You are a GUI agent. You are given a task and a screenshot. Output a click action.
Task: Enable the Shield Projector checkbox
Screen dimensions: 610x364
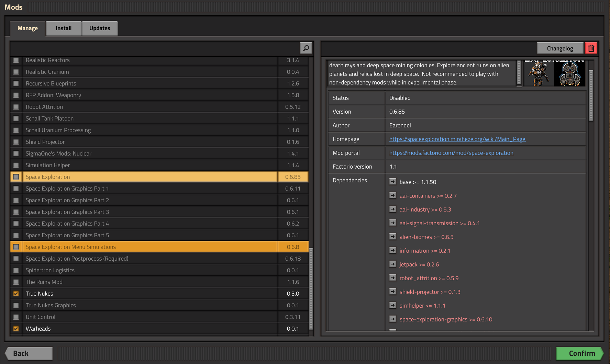(x=16, y=142)
